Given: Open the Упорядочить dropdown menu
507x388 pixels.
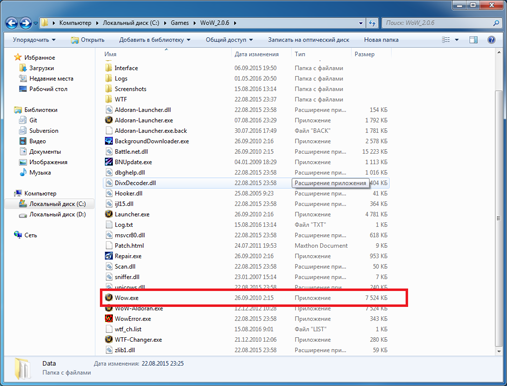Looking at the screenshot, I should [34, 40].
